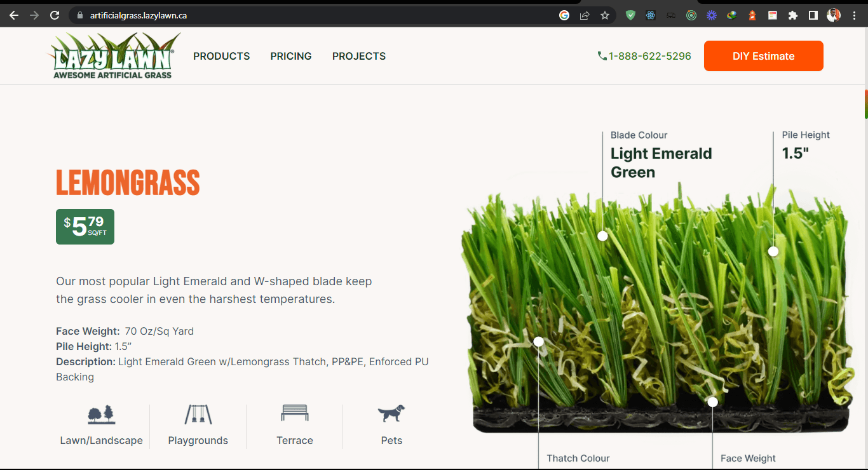This screenshot has width=868, height=470.
Task: Click the Pile Height hotspot dot
Action: (773, 252)
